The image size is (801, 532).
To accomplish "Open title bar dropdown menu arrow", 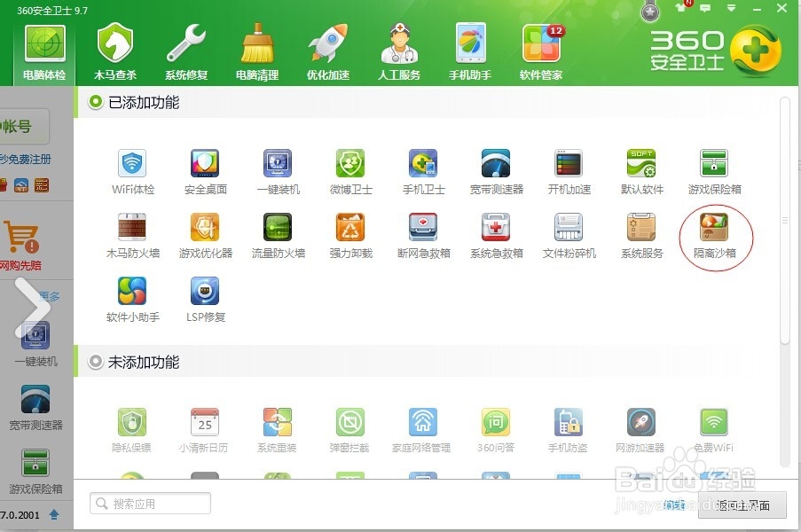I will coord(732,8).
